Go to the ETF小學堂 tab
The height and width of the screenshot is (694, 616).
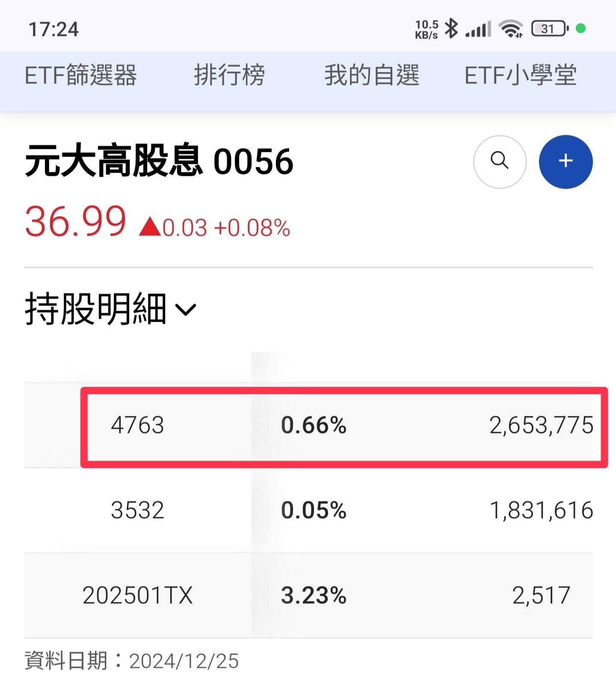(x=520, y=75)
